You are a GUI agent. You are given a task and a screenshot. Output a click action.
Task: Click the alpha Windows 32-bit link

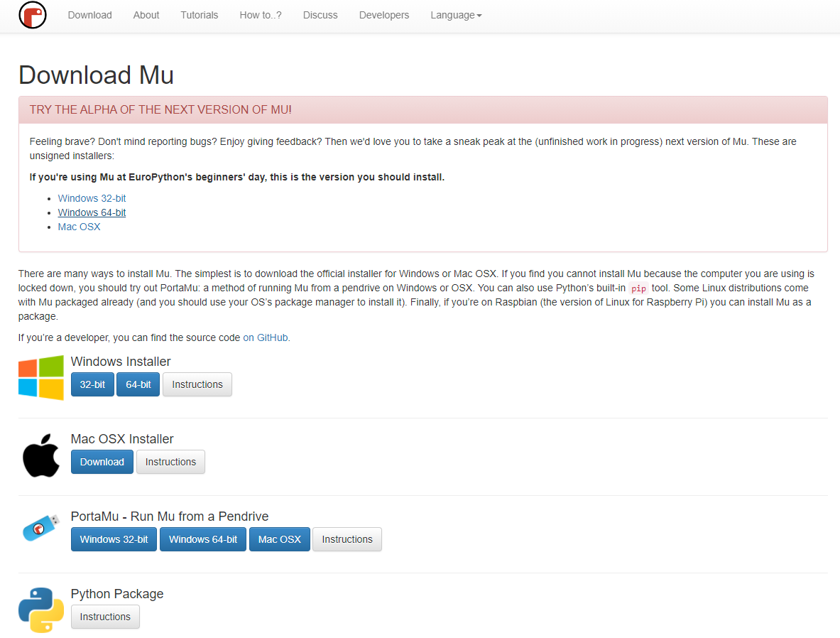point(92,198)
